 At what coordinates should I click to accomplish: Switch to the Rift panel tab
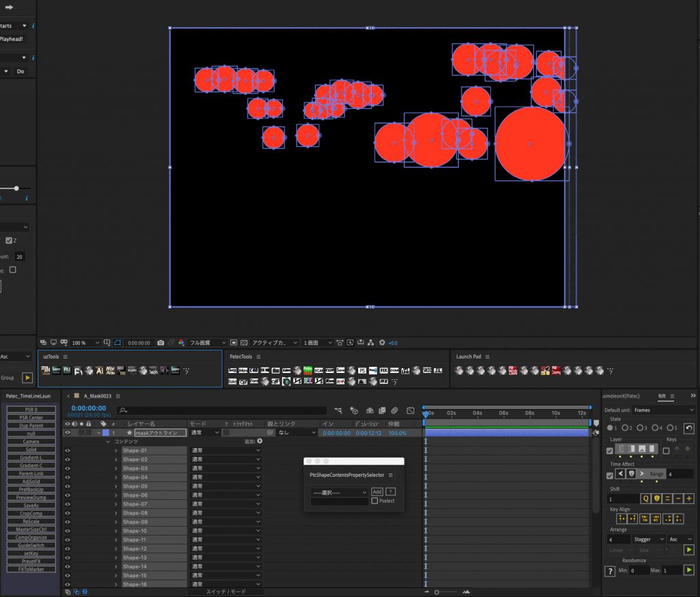pyautogui.click(x=661, y=395)
